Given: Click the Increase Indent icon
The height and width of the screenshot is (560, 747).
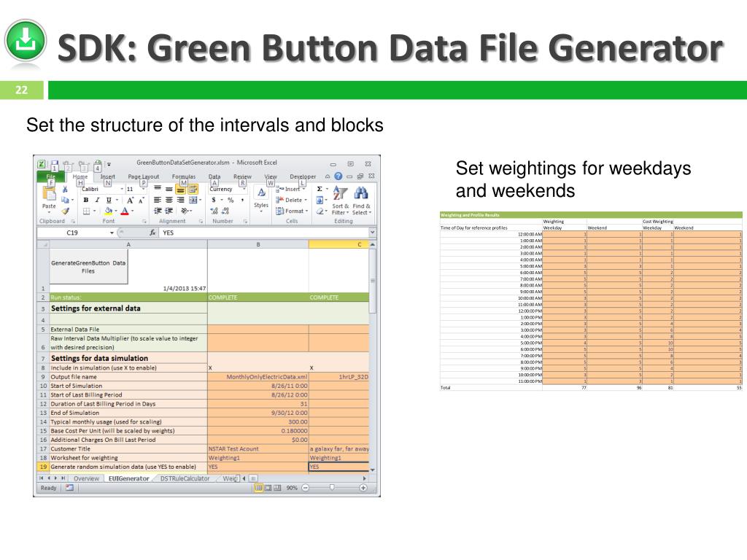Looking at the screenshot, I should (x=169, y=211).
